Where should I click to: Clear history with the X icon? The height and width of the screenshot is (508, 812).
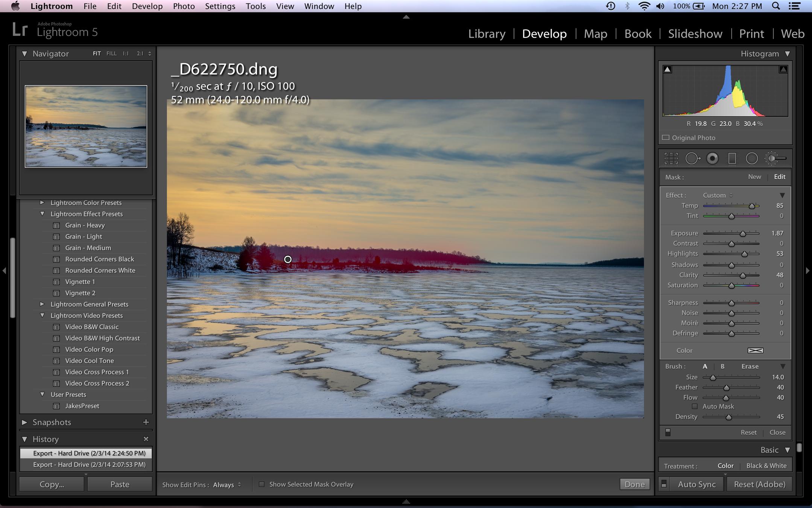point(146,439)
